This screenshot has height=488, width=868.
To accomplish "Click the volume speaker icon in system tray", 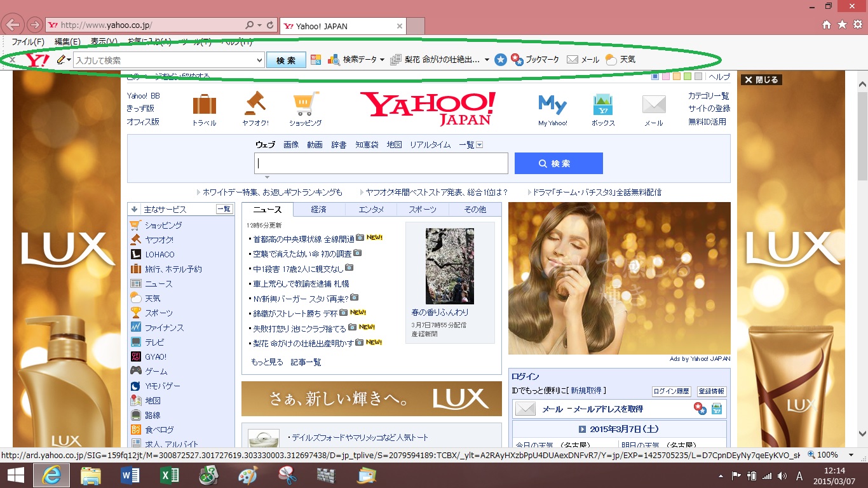I will (781, 476).
